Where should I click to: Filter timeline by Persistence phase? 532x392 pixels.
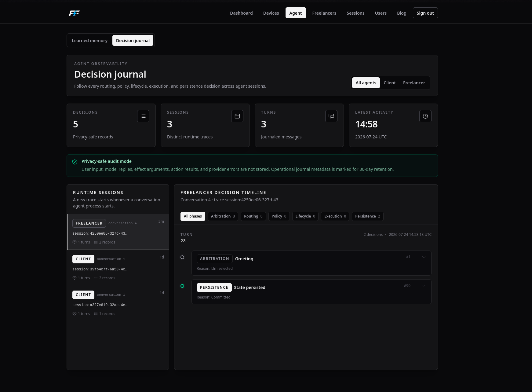(x=368, y=216)
